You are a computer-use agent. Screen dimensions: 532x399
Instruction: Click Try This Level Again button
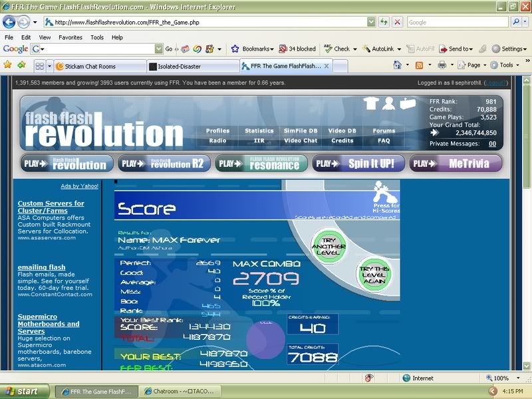374,275
